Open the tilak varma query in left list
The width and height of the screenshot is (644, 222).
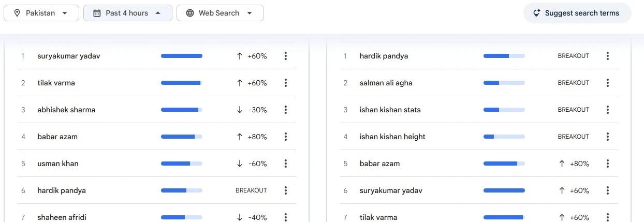coord(56,83)
